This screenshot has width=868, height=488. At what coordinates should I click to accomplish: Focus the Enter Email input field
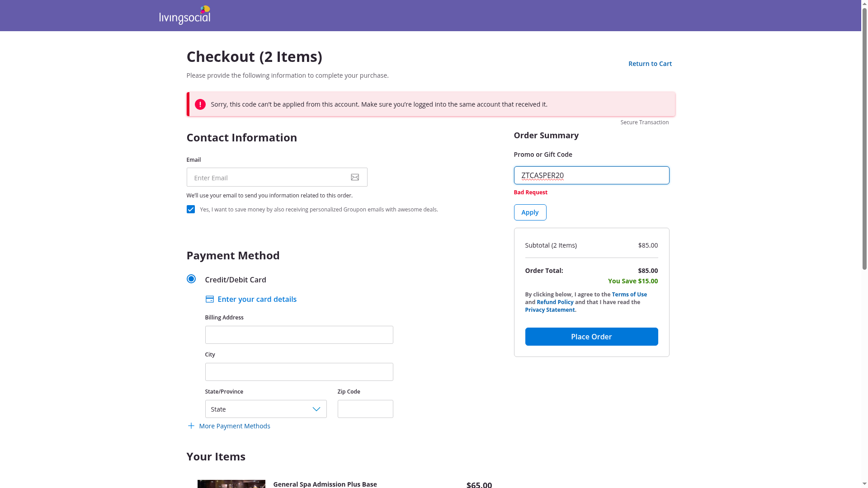(x=277, y=177)
